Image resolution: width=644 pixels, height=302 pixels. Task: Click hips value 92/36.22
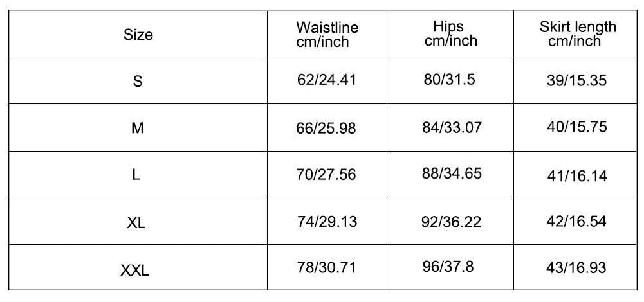pos(452,221)
